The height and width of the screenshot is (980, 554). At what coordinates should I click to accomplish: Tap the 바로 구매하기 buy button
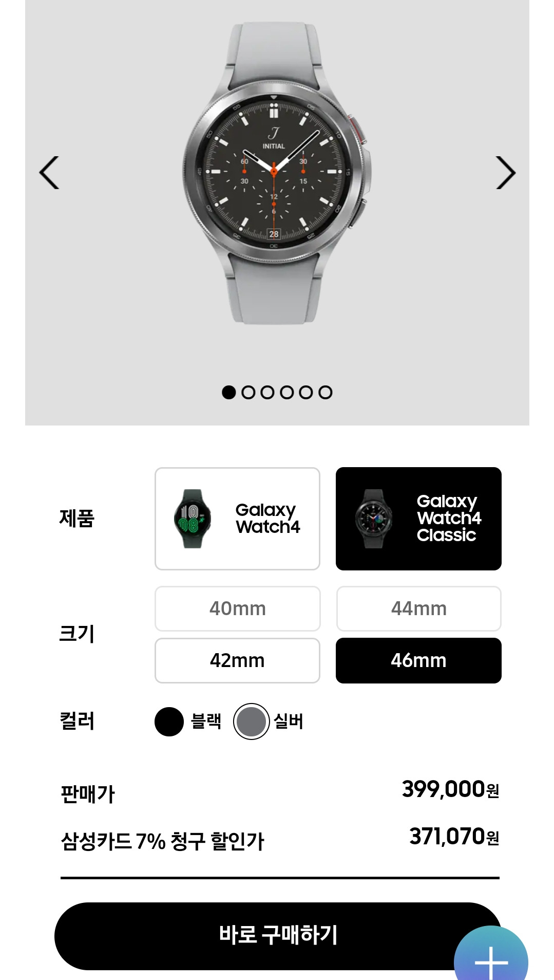point(278,936)
